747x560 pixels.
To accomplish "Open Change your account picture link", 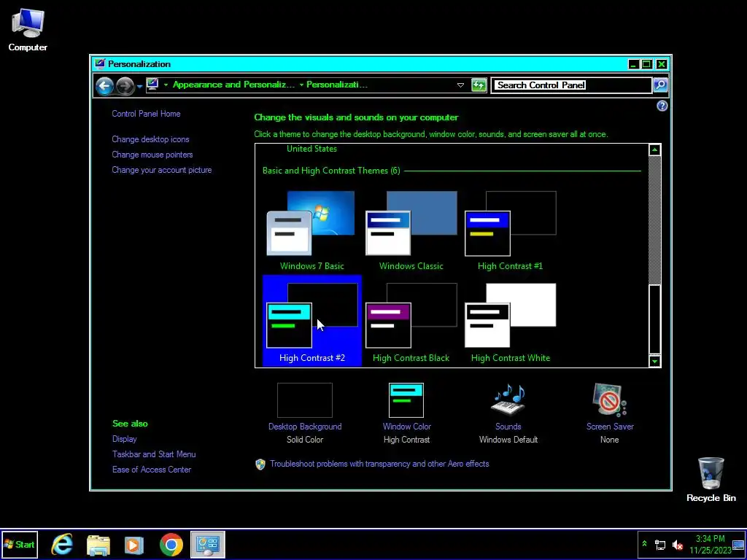I will click(x=161, y=169).
